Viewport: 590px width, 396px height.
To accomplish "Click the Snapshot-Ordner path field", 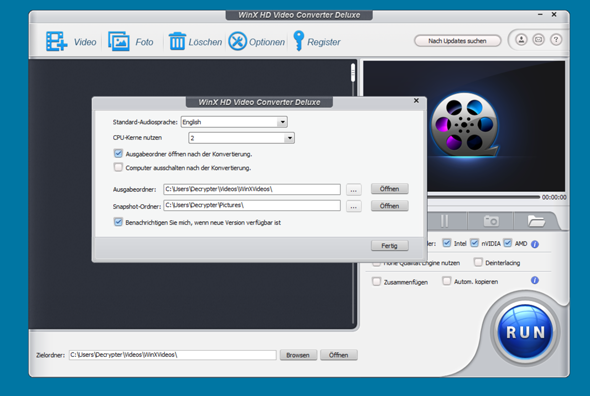I will click(252, 205).
